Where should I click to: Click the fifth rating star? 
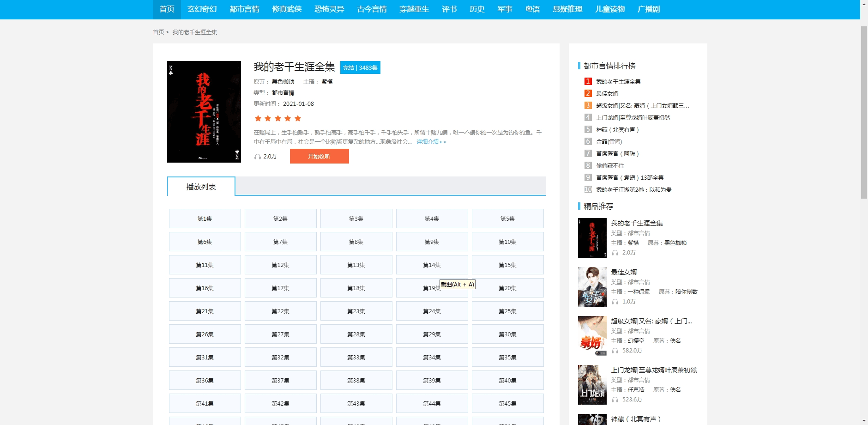[298, 118]
